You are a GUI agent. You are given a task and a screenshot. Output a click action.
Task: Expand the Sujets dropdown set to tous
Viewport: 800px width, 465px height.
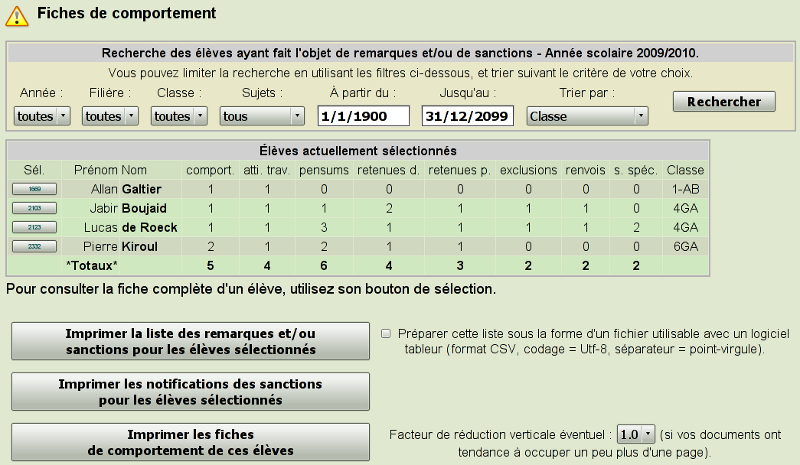click(x=262, y=116)
